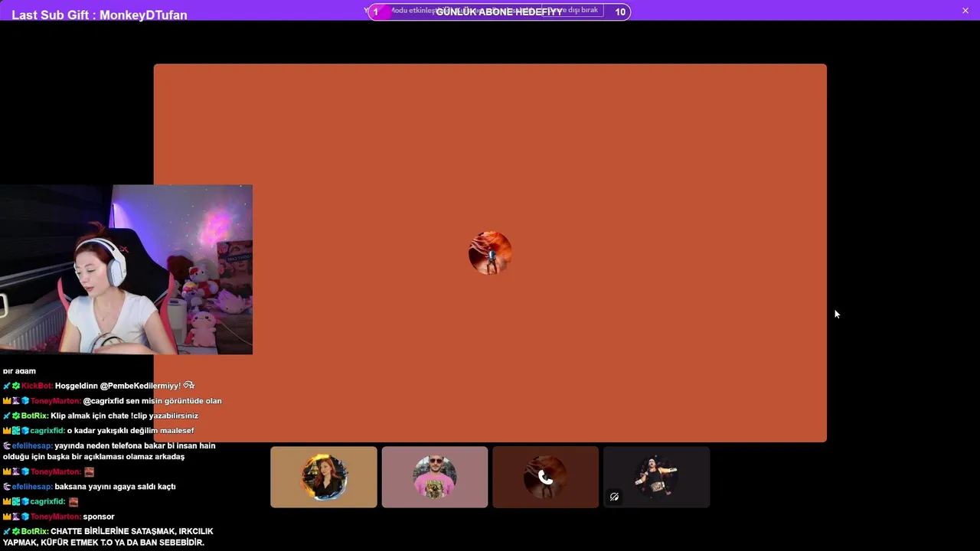Click the daily subscriber goal progress bar

pos(499,11)
